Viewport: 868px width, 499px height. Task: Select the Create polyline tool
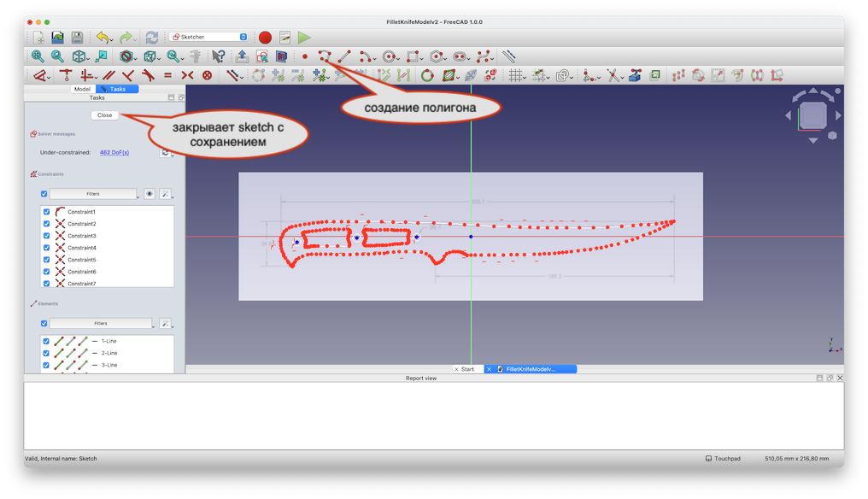tap(324, 56)
